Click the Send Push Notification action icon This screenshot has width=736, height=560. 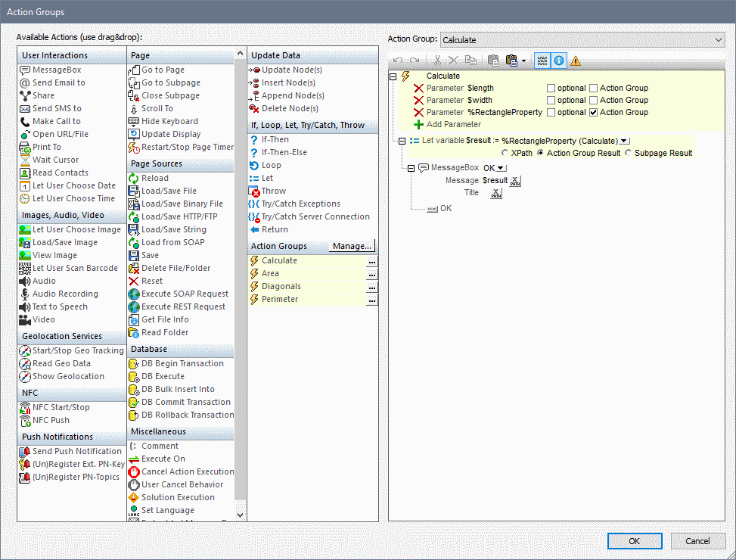25,451
